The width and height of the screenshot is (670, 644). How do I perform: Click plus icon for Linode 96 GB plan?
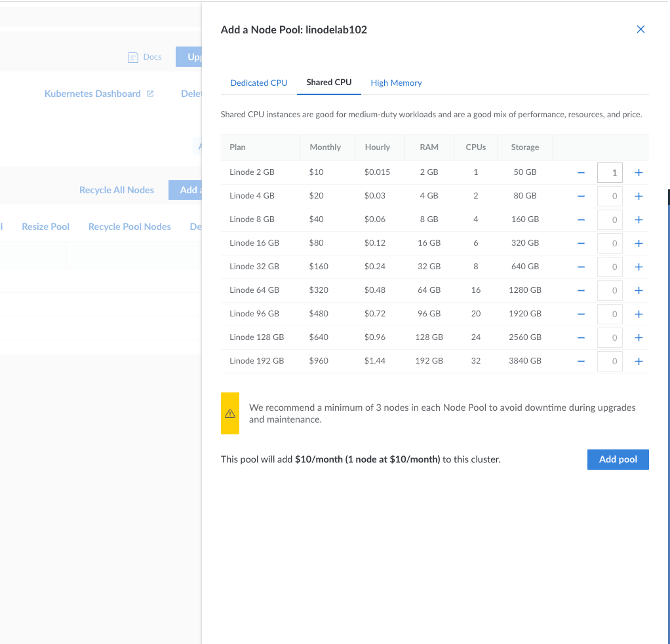(x=639, y=314)
